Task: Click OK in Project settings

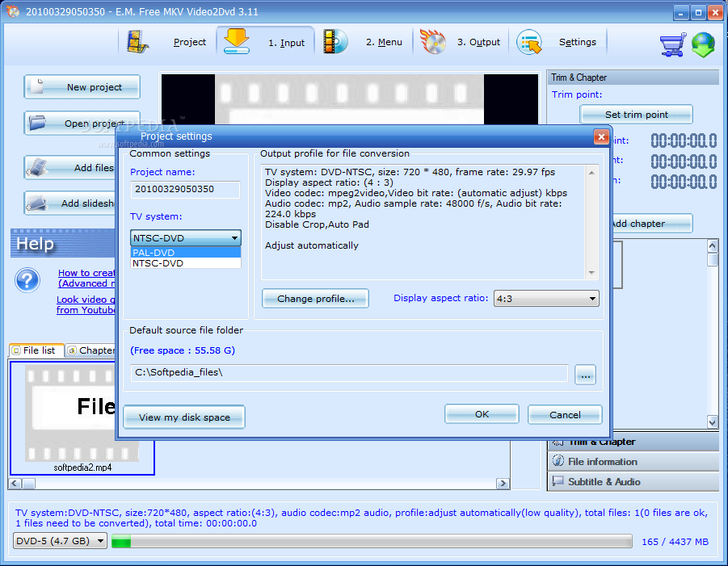Action: click(482, 414)
